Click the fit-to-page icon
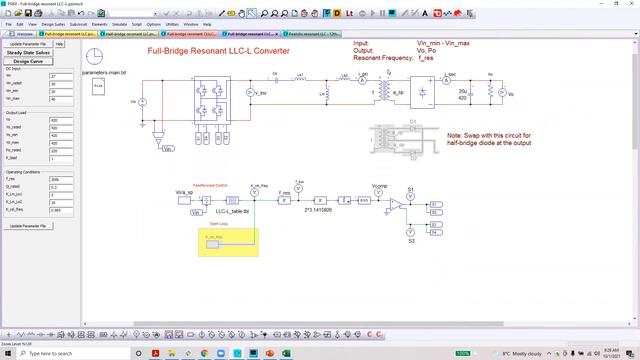 (x=294, y=13)
